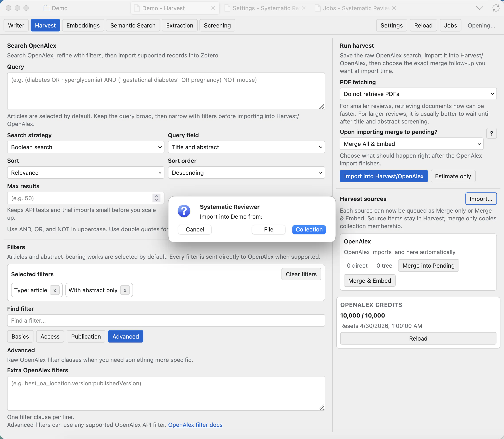Select the Publication filter category
This screenshot has width=504, height=439.
[x=86, y=336]
